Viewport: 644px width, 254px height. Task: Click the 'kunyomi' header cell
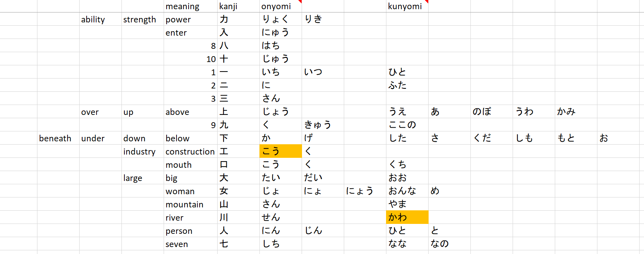(x=407, y=6)
